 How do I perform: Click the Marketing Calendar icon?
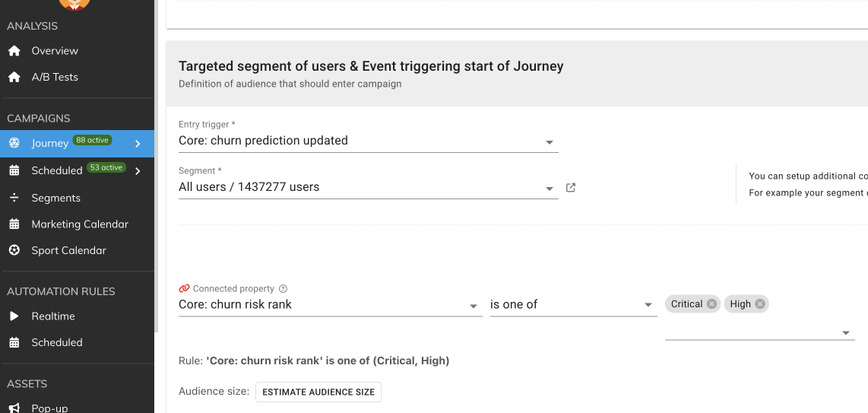[x=14, y=224]
